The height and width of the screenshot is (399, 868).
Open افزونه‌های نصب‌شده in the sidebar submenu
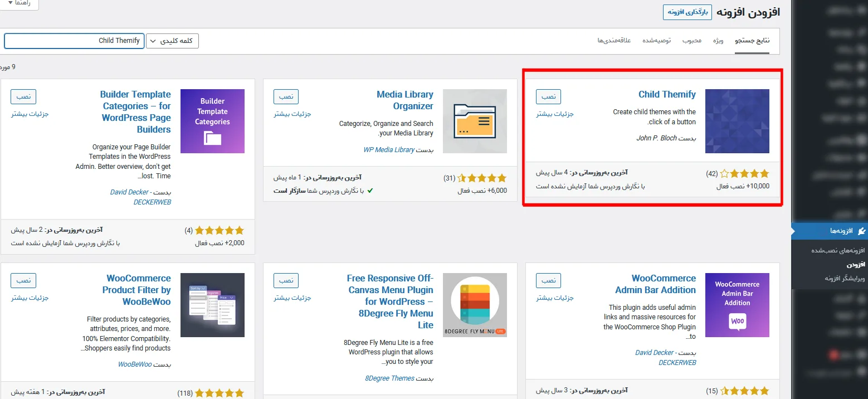pyautogui.click(x=839, y=251)
